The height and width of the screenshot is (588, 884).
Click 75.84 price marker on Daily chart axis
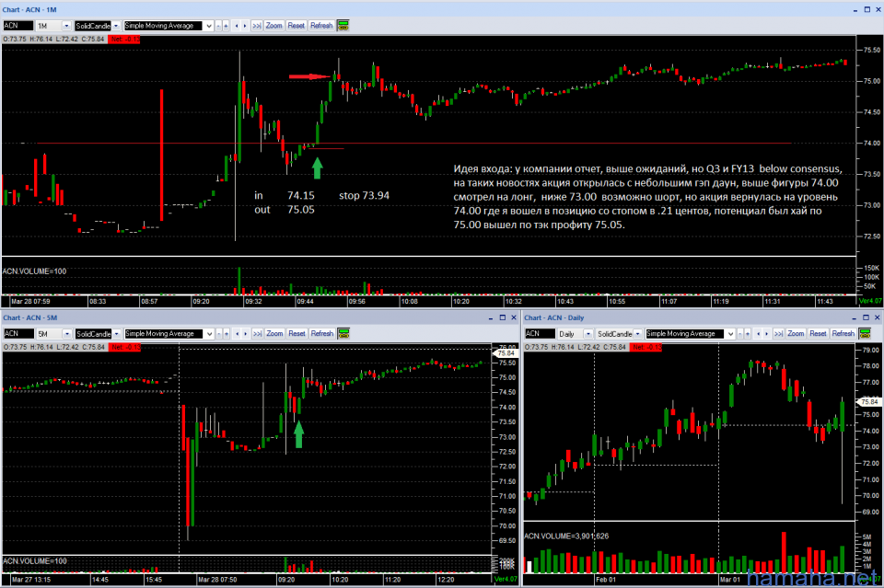point(868,401)
